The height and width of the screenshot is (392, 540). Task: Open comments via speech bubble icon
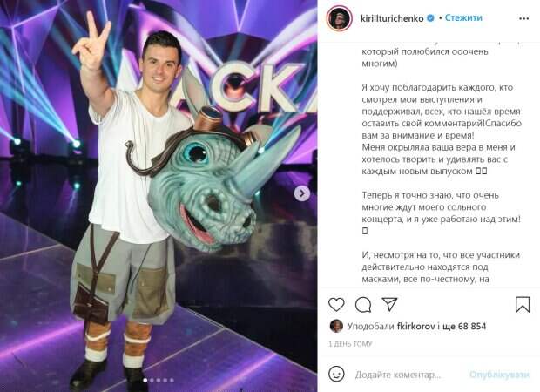click(x=363, y=305)
